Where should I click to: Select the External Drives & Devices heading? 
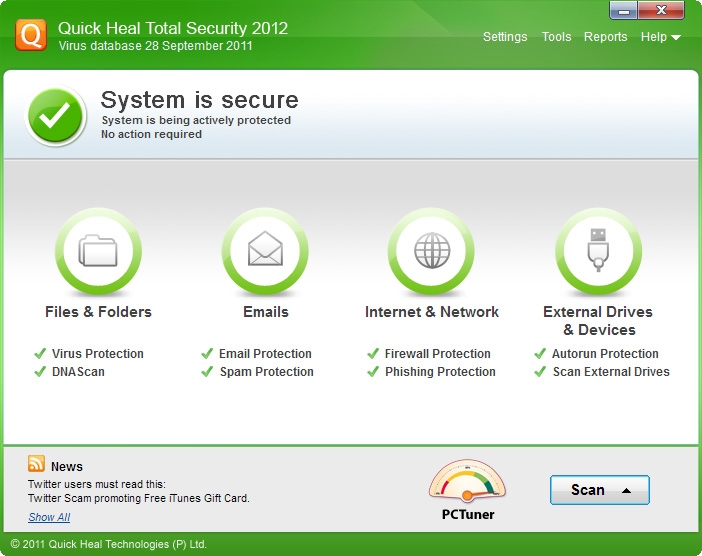coord(598,321)
